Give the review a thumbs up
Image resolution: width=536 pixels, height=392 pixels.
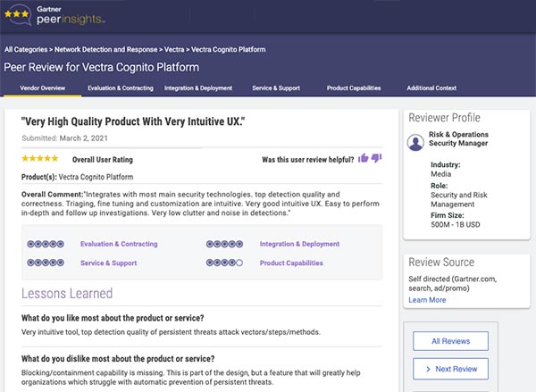[363, 158]
